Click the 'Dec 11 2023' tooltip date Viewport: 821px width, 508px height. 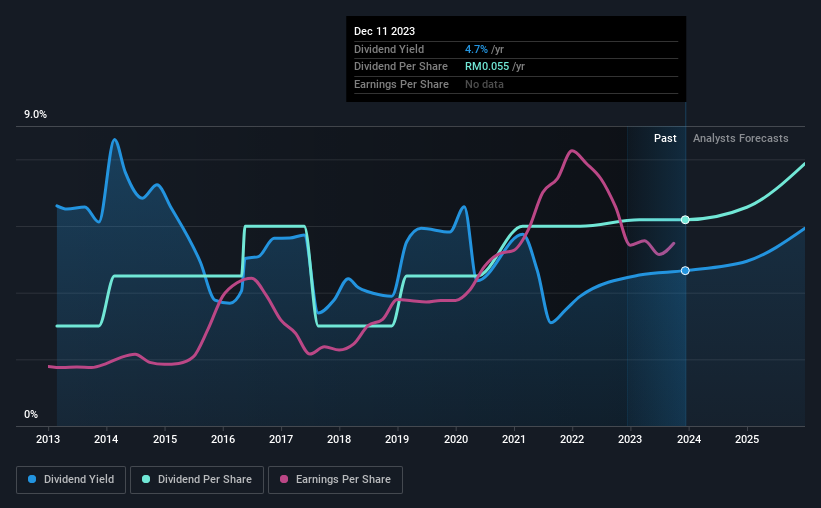tap(384, 31)
